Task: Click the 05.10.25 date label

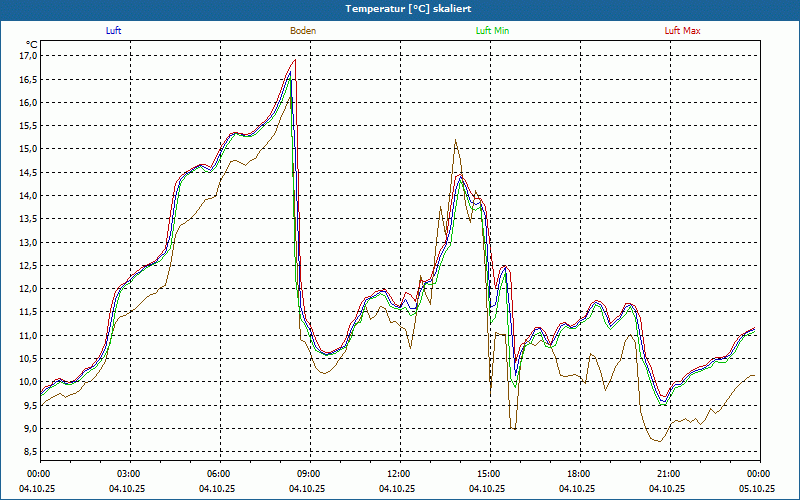Action: (x=757, y=489)
